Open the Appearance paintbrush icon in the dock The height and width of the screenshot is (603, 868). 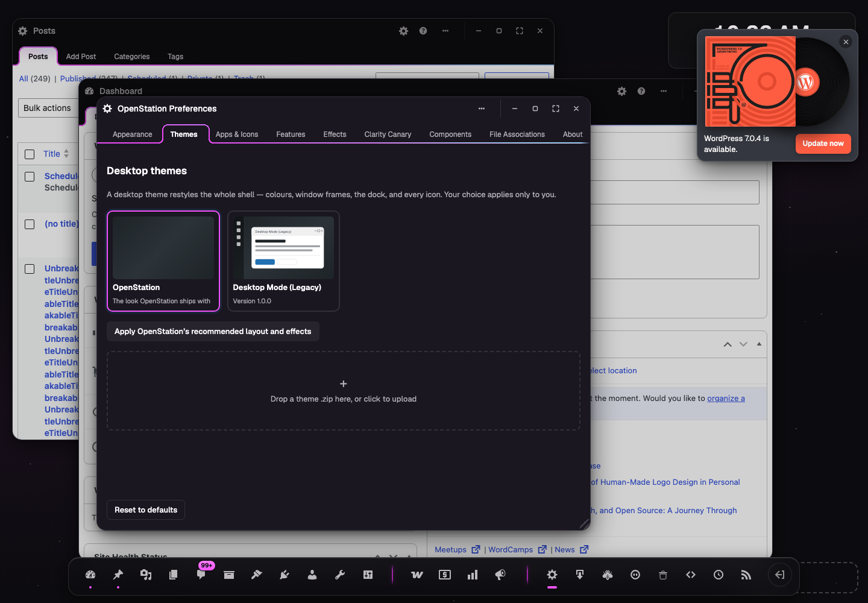257,575
